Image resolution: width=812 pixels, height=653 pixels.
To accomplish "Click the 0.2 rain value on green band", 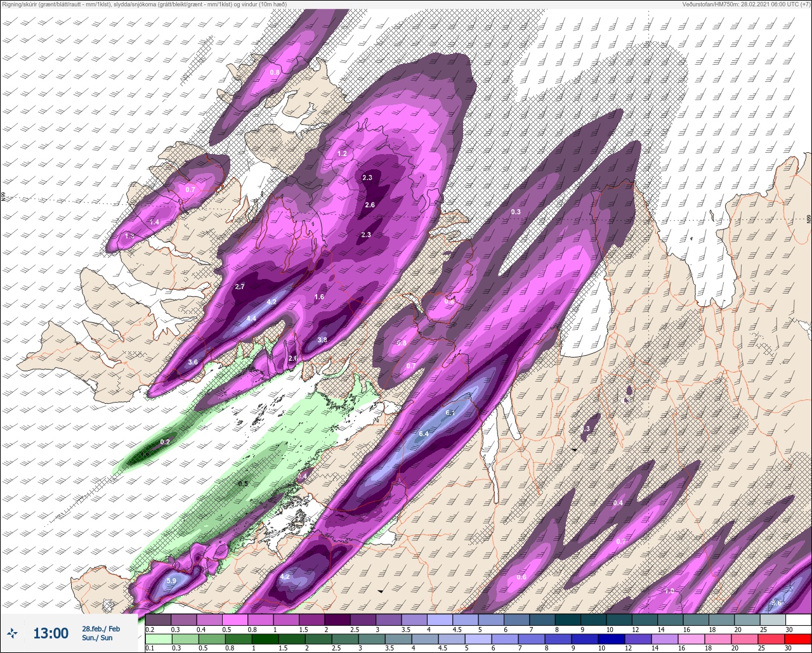I will pyautogui.click(x=165, y=441).
